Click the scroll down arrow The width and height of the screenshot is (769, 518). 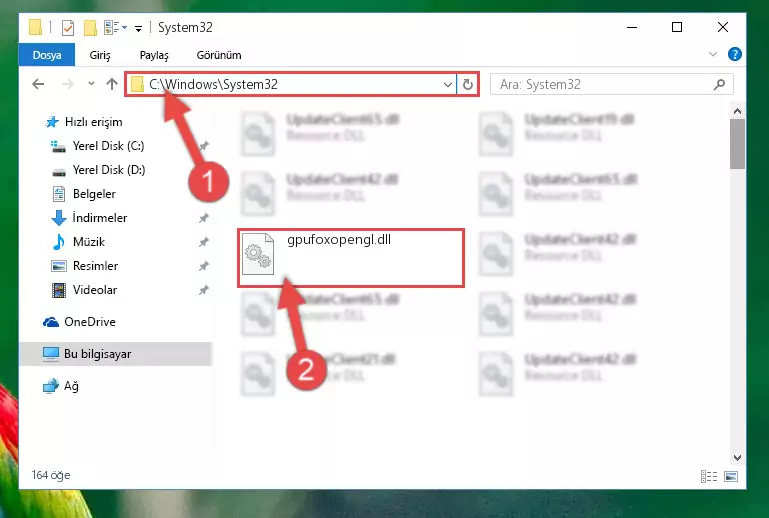pyautogui.click(x=737, y=458)
